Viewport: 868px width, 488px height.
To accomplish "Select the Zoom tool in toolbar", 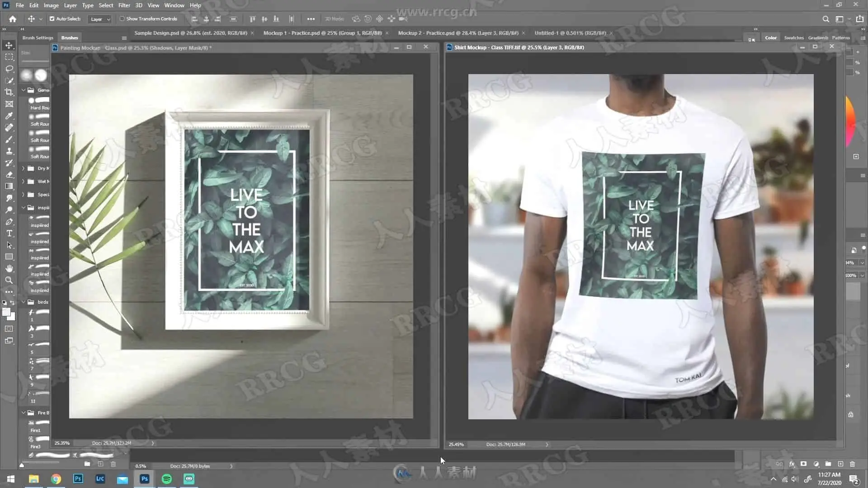I will [9, 280].
